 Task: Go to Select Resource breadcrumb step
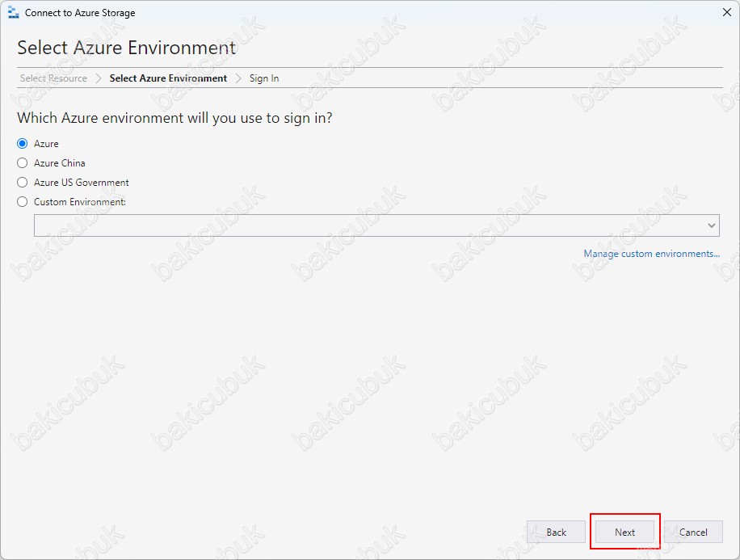(x=53, y=78)
